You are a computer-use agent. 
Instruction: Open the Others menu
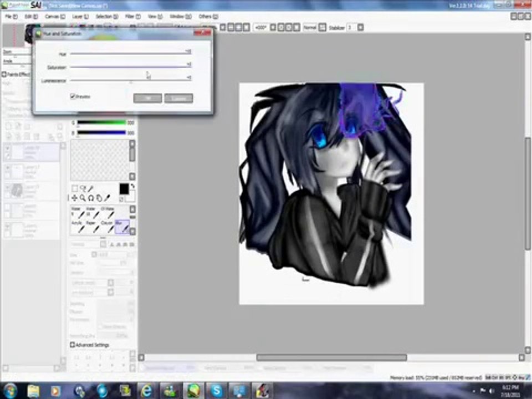pos(208,16)
